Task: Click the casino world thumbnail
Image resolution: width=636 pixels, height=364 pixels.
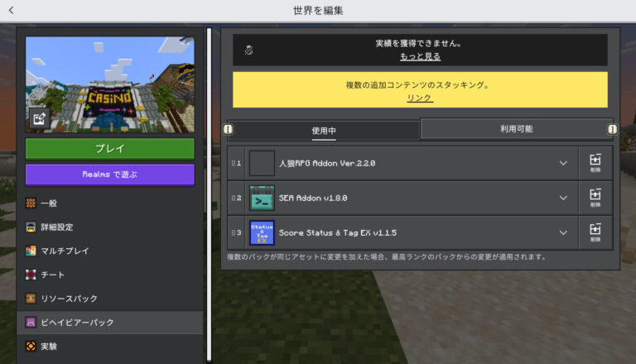Action: click(x=110, y=84)
